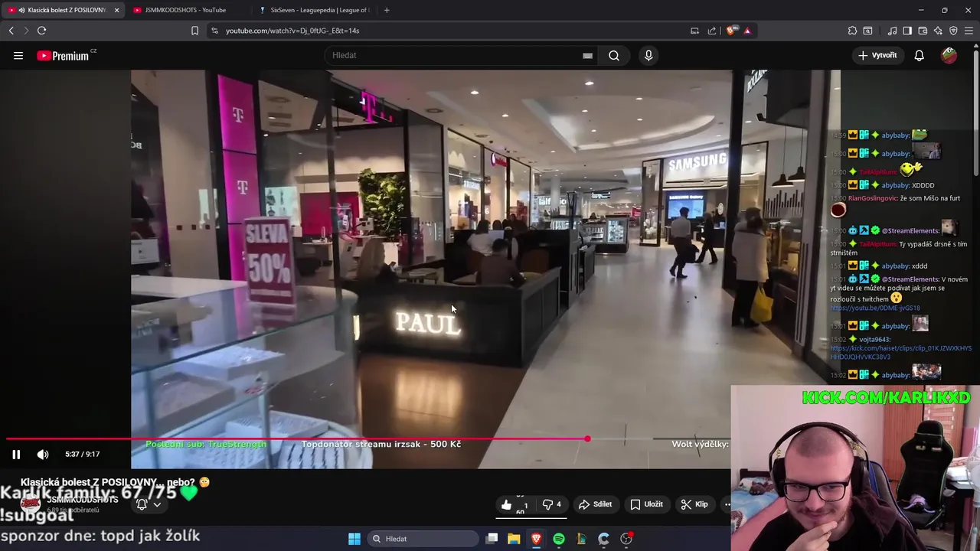The height and width of the screenshot is (551, 980).
Task: Click the Vytvořit create button
Action: [877, 55]
